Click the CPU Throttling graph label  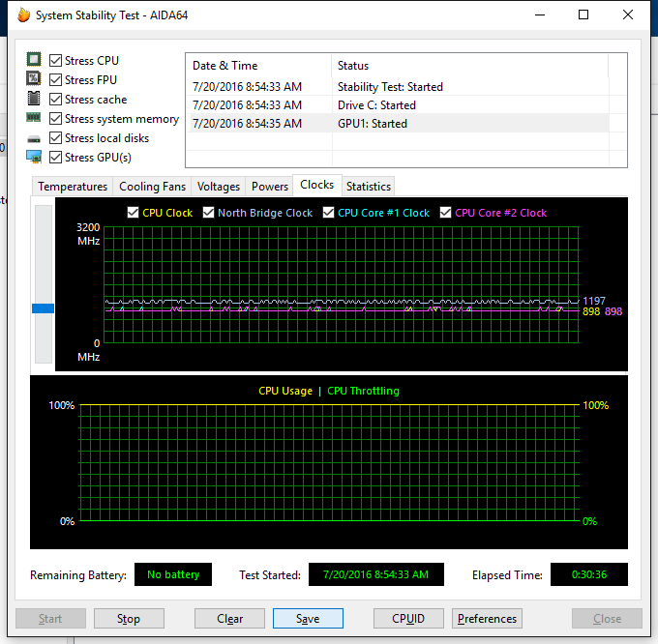(364, 391)
